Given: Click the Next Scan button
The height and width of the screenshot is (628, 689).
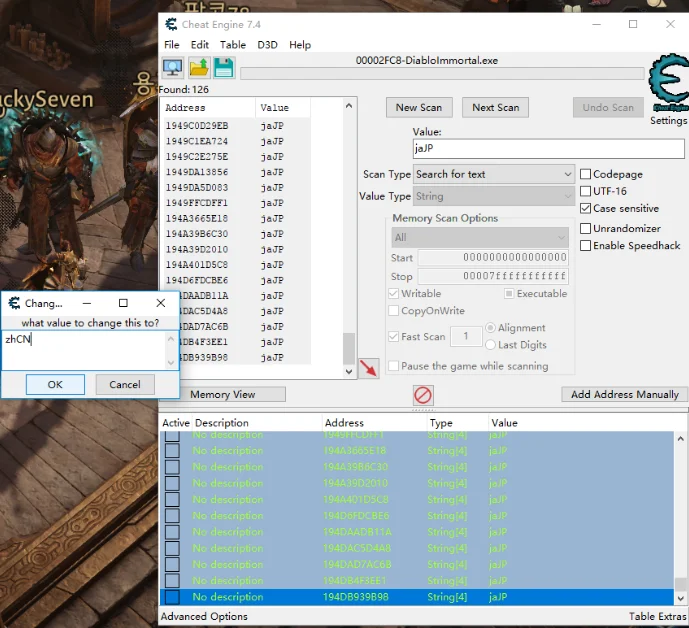Looking at the screenshot, I should 495,107.
